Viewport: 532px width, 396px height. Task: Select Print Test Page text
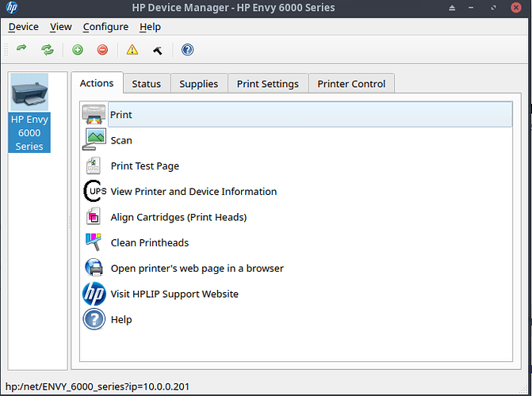[145, 166]
